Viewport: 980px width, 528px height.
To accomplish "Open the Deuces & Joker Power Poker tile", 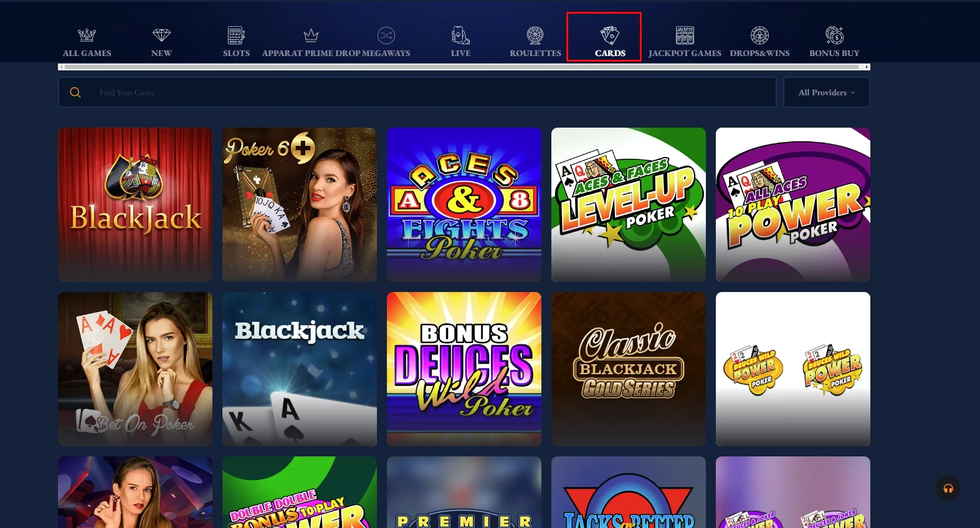I will coord(793,492).
